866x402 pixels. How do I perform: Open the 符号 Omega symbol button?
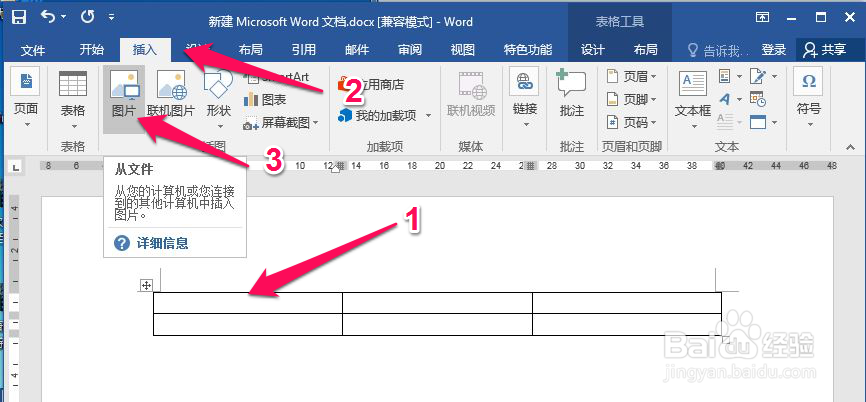[x=809, y=97]
